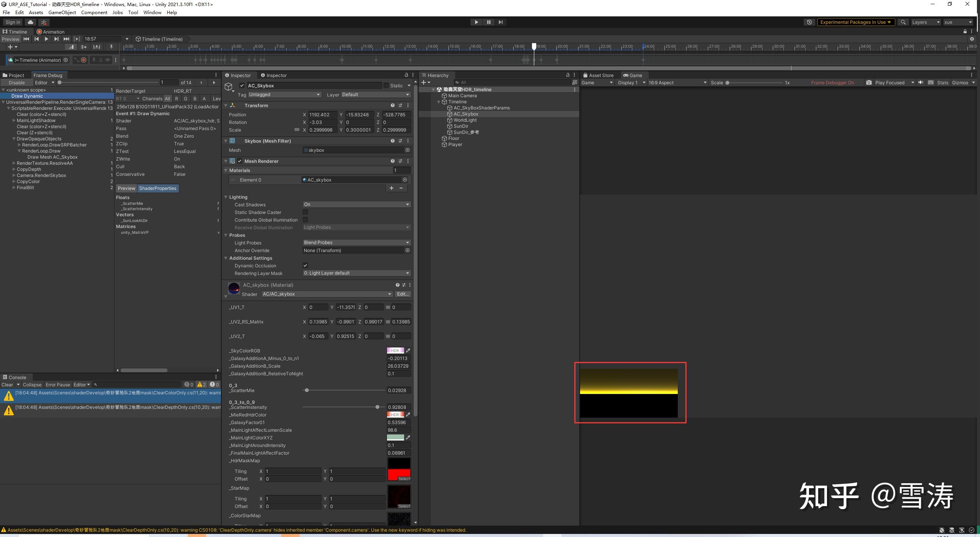Click the _ScatterMie slider handle
The image size is (980, 537).
[x=306, y=390]
